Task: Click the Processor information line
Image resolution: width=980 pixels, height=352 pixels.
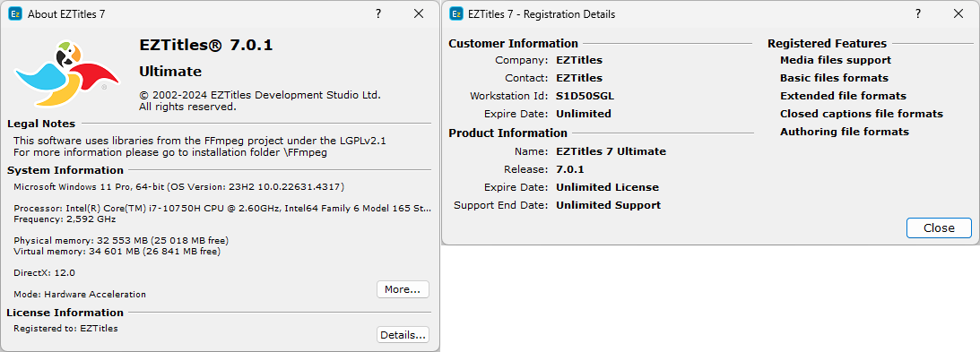Action: [x=221, y=209]
